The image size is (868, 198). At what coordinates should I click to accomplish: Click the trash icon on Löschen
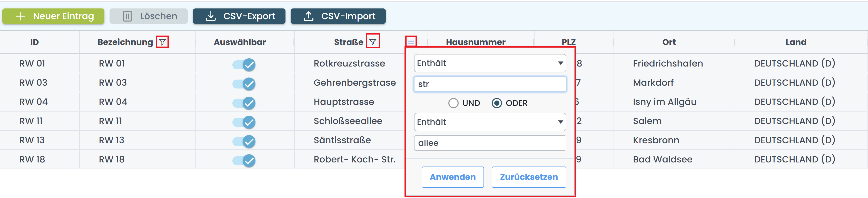127,16
